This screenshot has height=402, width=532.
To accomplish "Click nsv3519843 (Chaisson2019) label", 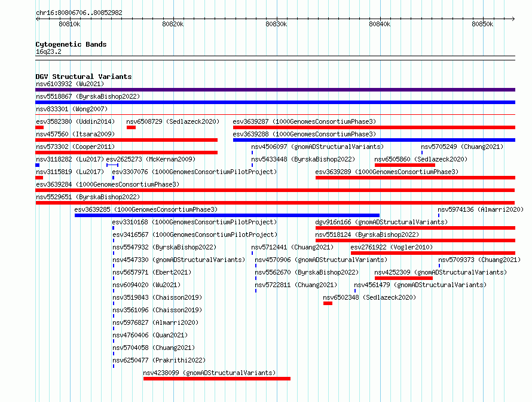I will click(157, 297).
